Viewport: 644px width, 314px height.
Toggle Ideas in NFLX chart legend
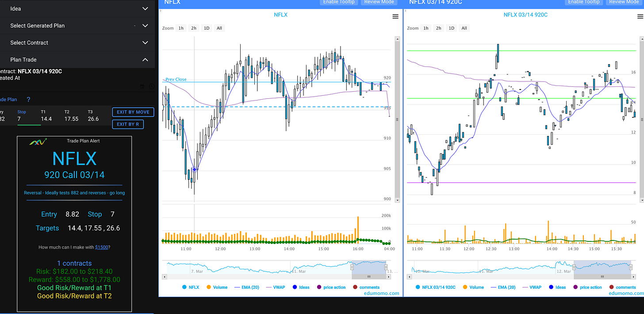[x=301, y=287]
